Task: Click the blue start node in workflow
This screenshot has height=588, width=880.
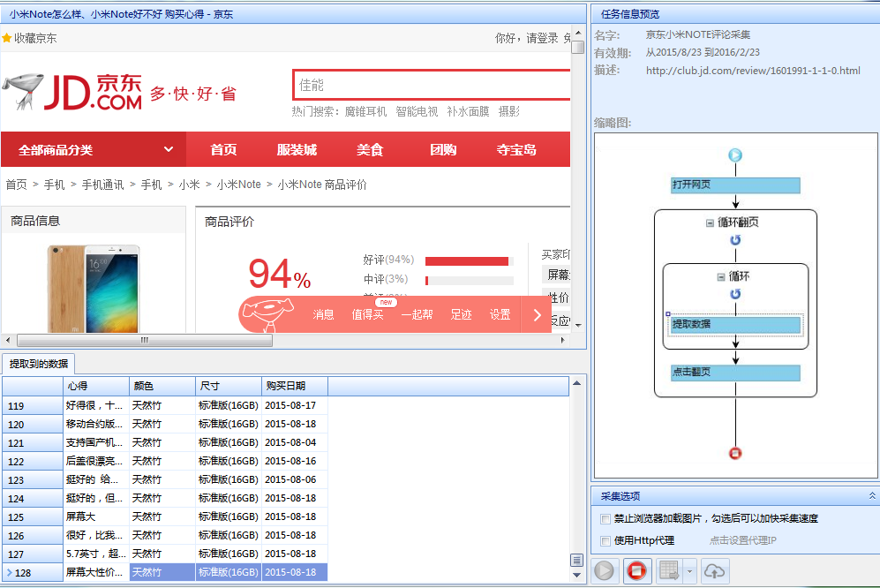Action: point(735,155)
